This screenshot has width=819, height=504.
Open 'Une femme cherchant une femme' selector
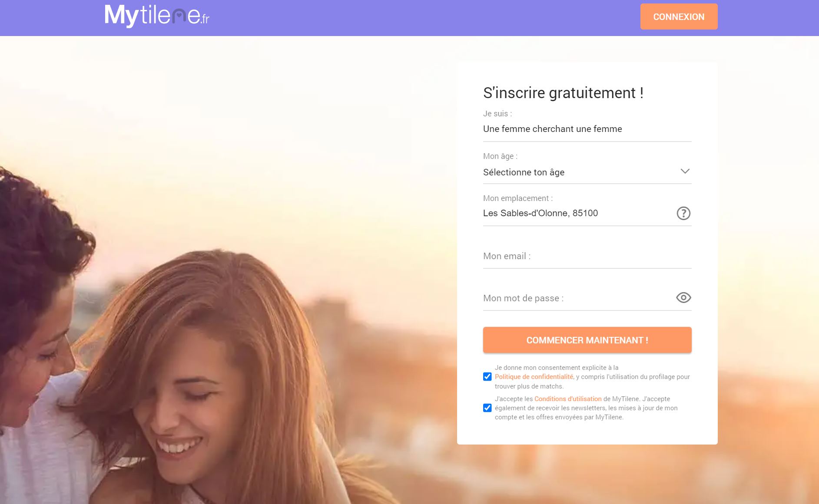[587, 129]
